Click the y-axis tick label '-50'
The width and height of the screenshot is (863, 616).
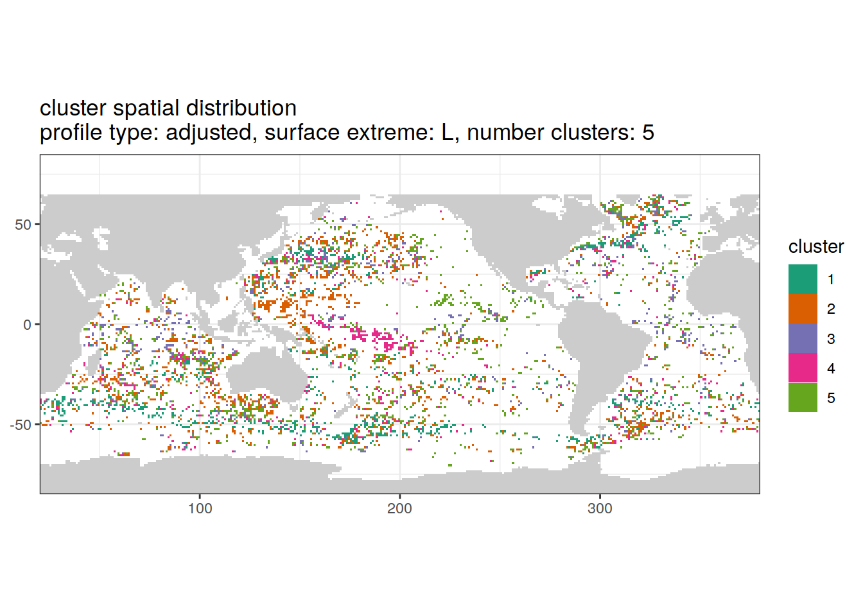(21, 425)
